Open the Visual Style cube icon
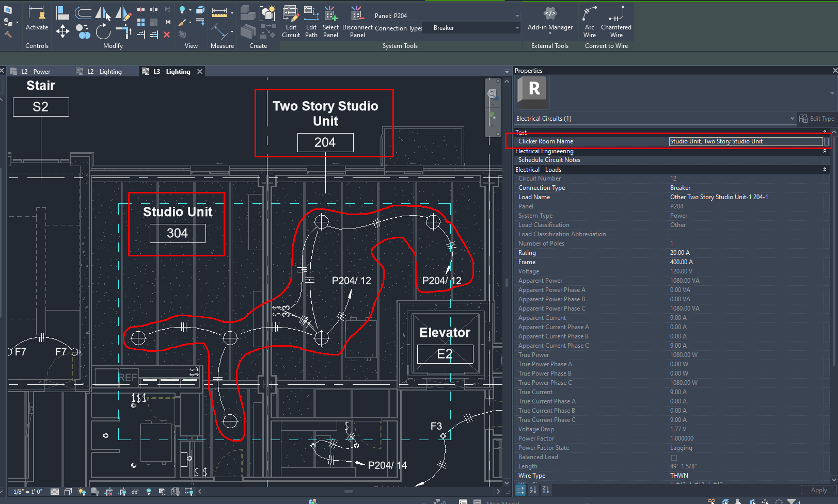 click(68, 492)
